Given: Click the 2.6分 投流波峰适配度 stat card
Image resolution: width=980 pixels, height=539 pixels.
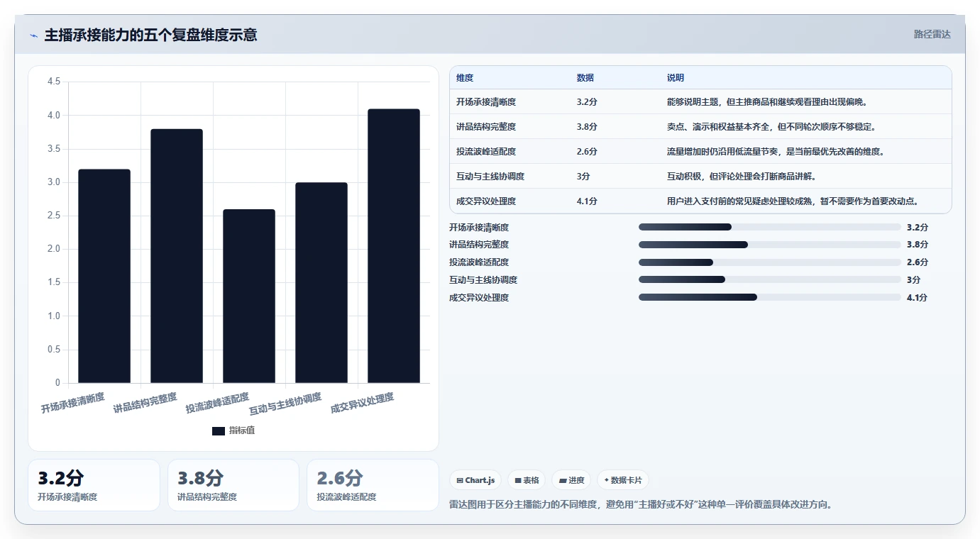Looking at the screenshot, I should (373, 485).
